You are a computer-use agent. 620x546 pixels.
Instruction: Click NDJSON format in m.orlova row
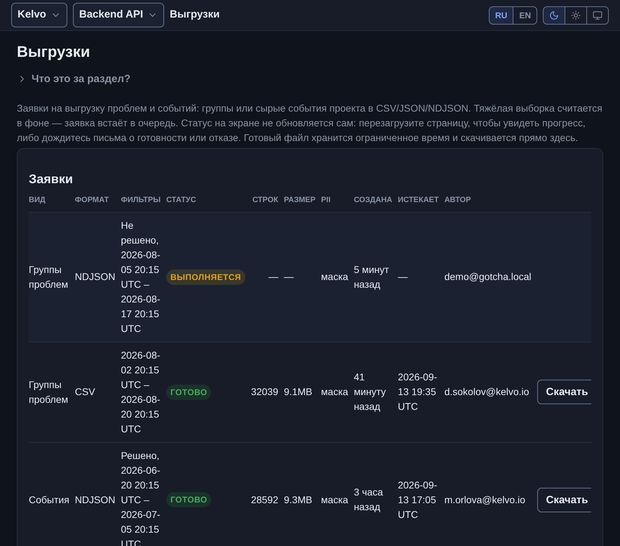(x=95, y=500)
